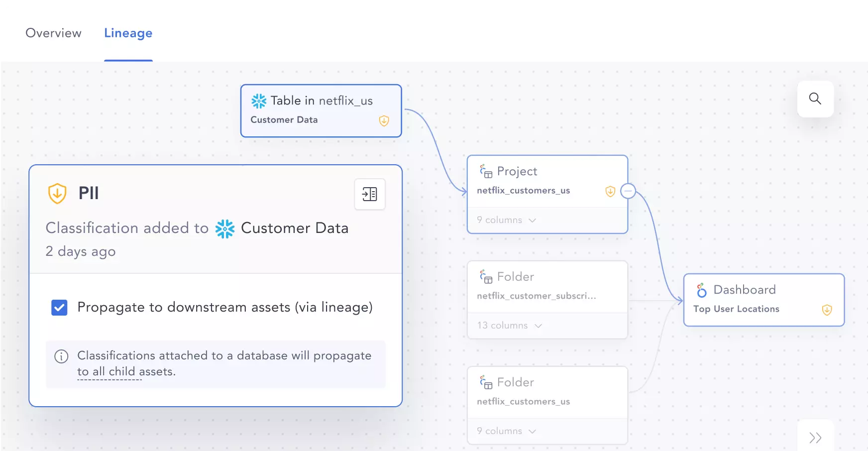Click the 'PII' classification title
Screen dimensions: 868x451
(89, 193)
